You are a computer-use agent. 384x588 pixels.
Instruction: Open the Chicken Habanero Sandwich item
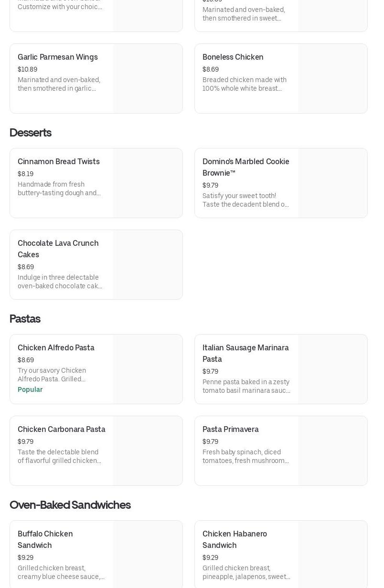point(281,554)
